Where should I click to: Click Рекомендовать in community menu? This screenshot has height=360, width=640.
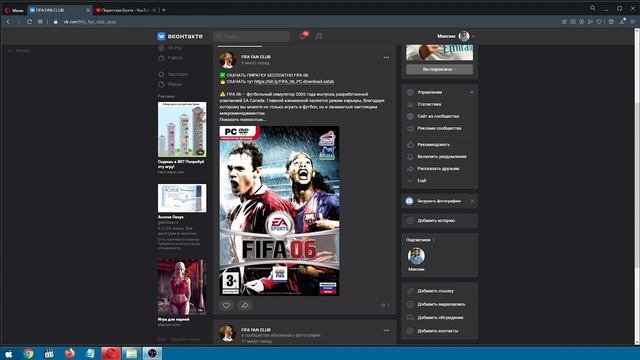coord(433,144)
